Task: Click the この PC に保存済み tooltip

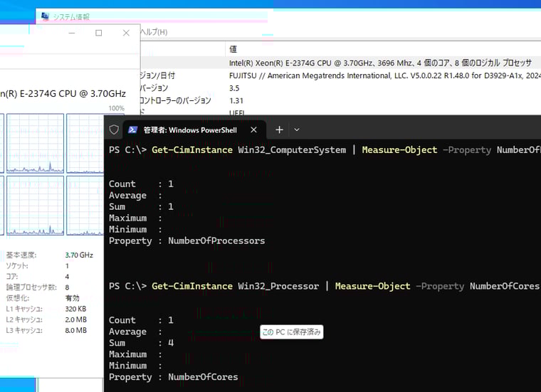Action: tap(292, 332)
